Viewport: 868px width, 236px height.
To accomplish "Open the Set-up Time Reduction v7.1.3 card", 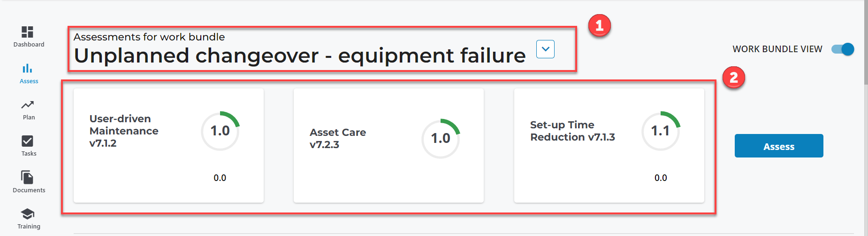I will pos(609,145).
